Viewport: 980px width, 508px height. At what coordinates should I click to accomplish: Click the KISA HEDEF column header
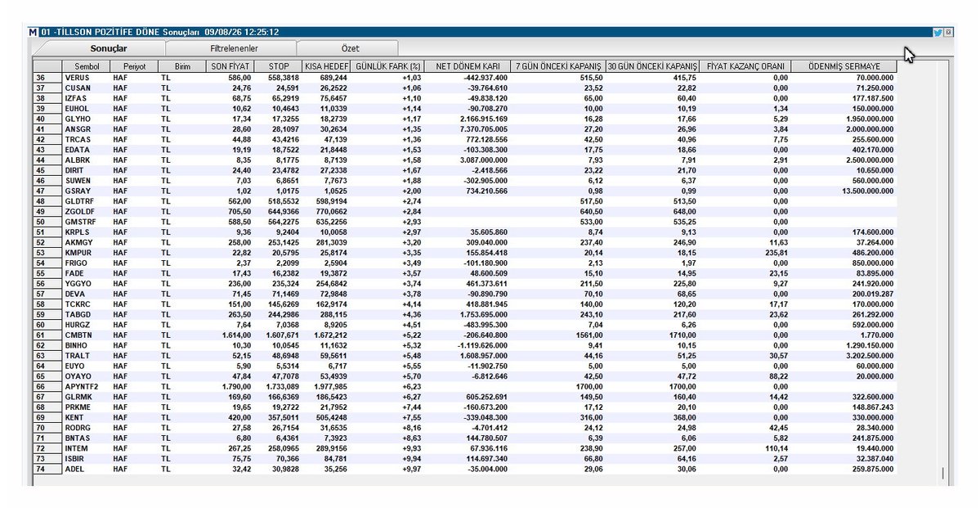[327, 66]
